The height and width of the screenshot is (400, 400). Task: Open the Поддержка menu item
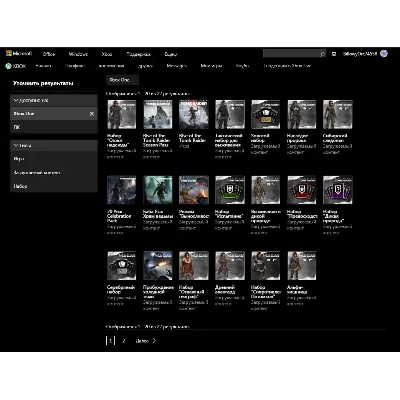coord(138,54)
